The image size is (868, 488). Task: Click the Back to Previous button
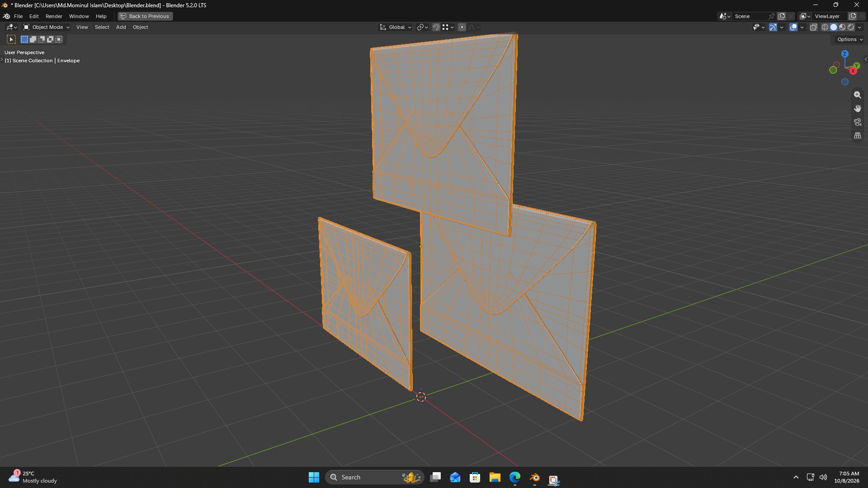pyautogui.click(x=145, y=16)
